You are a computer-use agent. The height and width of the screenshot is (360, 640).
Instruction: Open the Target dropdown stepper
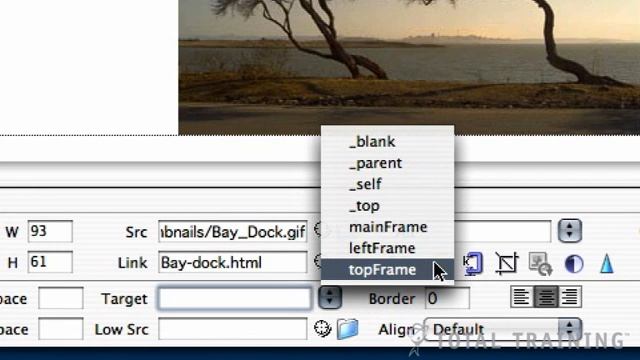click(x=330, y=298)
